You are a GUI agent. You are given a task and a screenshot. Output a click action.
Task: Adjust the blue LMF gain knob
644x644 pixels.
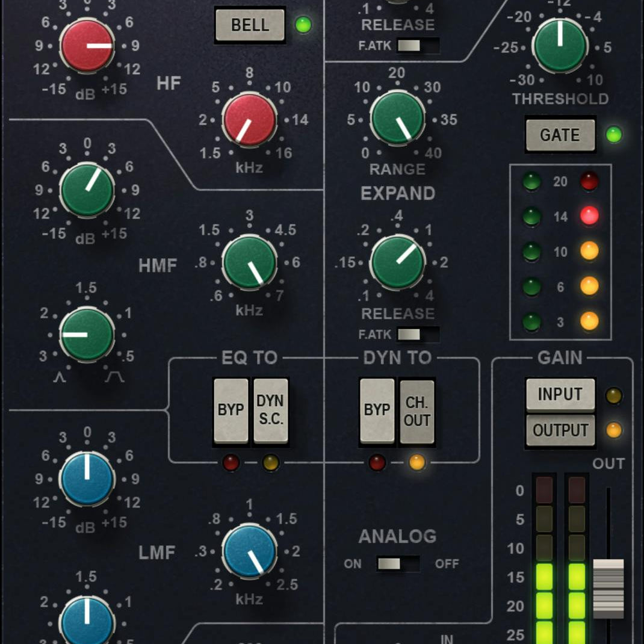[x=86, y=478]
